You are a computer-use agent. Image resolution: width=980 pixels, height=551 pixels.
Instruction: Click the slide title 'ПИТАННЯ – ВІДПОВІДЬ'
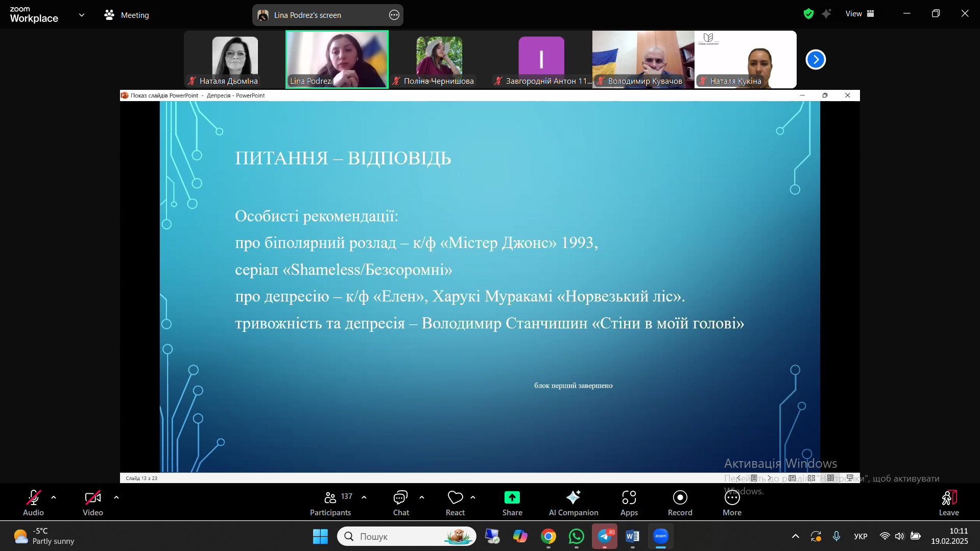pyautogui.click(x=343, y=158)
